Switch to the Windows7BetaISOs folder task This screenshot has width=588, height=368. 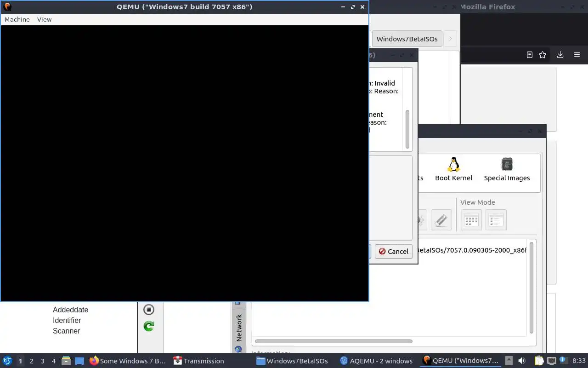coord(292,361)
